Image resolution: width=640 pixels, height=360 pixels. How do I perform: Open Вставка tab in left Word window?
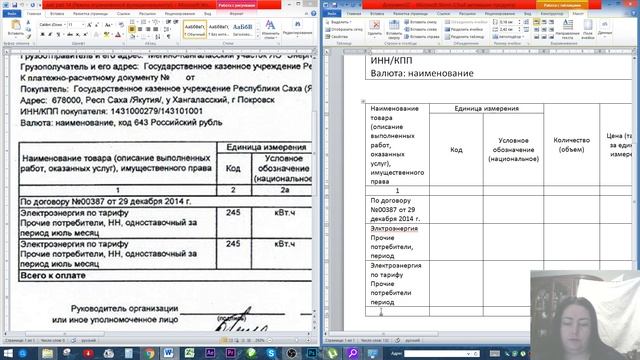click(57, 14)
